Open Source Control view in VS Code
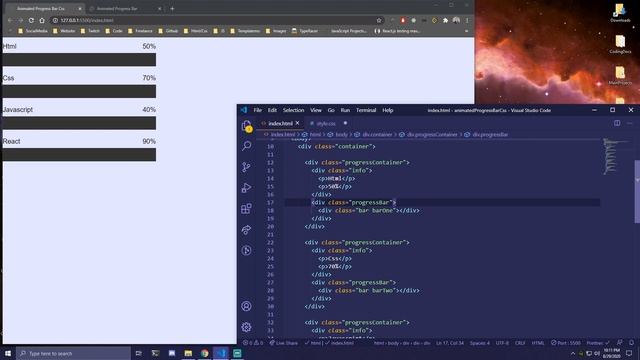The width and height of the screenshot is (640, 360). pos(247,167)
